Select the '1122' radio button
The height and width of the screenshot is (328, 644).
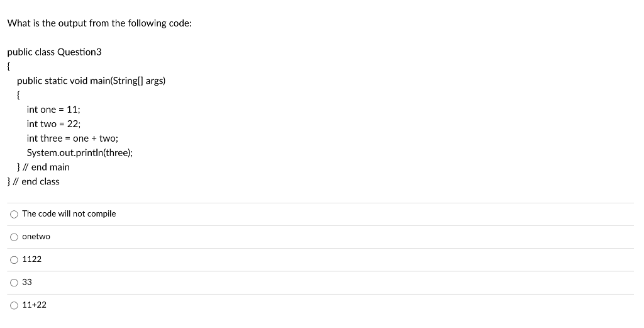coord(14,259)
